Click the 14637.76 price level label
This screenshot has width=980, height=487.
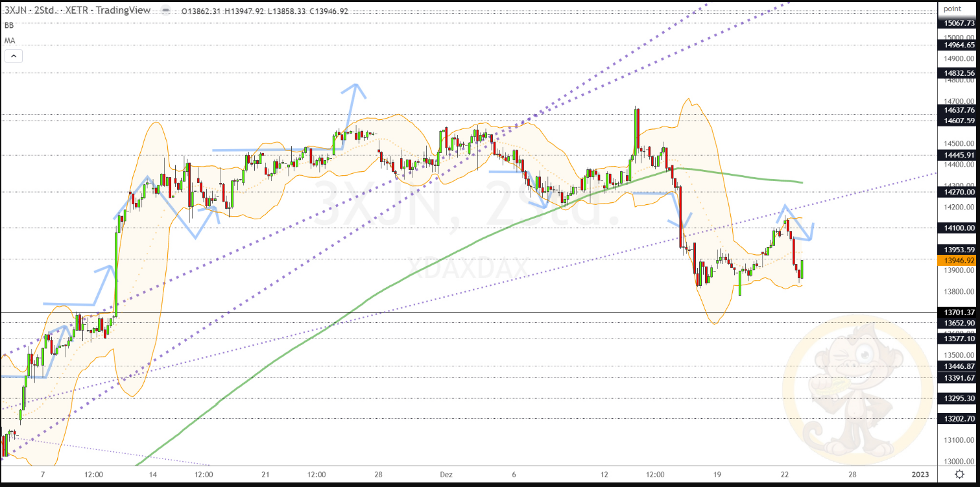959,110
